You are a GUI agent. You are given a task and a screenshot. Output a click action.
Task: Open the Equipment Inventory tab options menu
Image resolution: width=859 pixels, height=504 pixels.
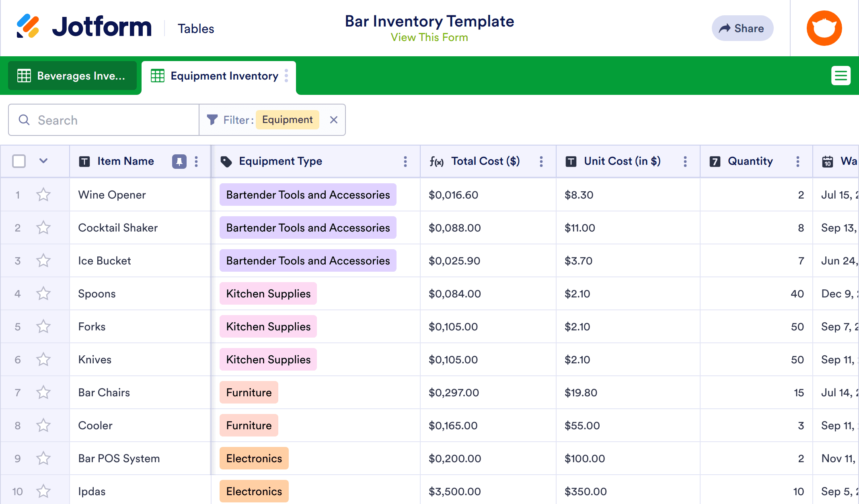[x=286, y=76]
